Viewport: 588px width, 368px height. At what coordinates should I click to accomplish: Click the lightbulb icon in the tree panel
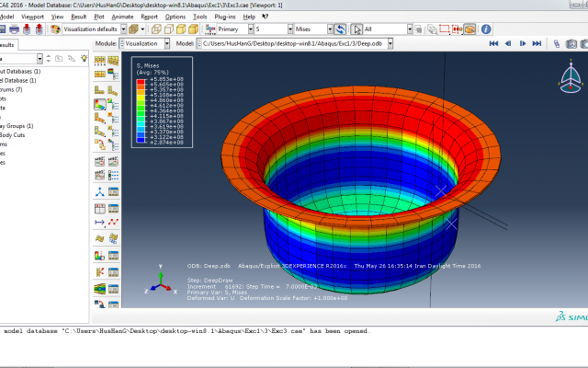click(x=84, y=58)
